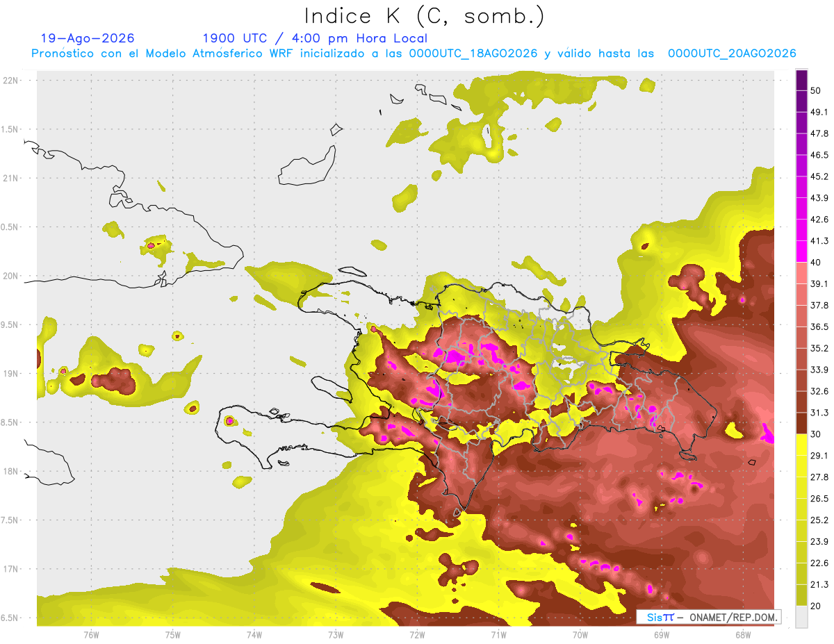Click the time label "1900 UTC / 4:00 pm Hora Local"
The width and height of the screenshot is (834, 644).
coord(315,38)
